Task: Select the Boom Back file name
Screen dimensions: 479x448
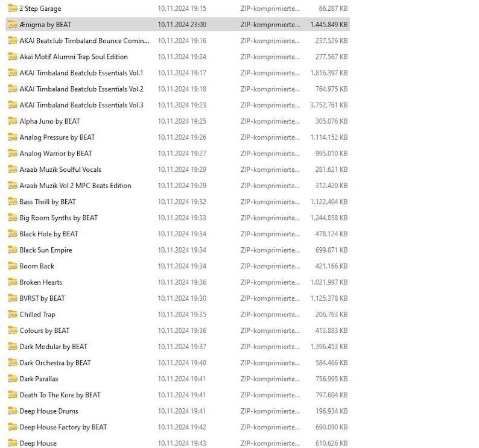Action: (x=37, y=267)
